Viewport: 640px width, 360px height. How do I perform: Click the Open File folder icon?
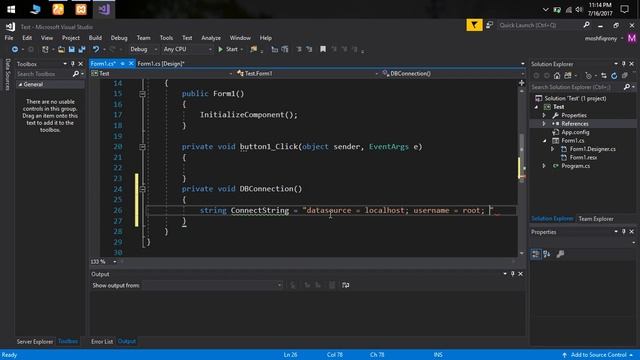tap(61, 49)
